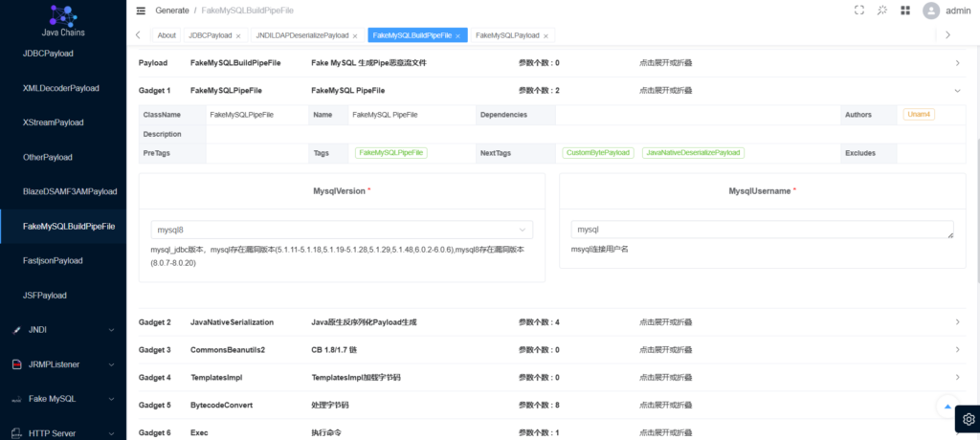Click the CustomBytePayload next tag
980x440 pixels.
coord(597,152)
